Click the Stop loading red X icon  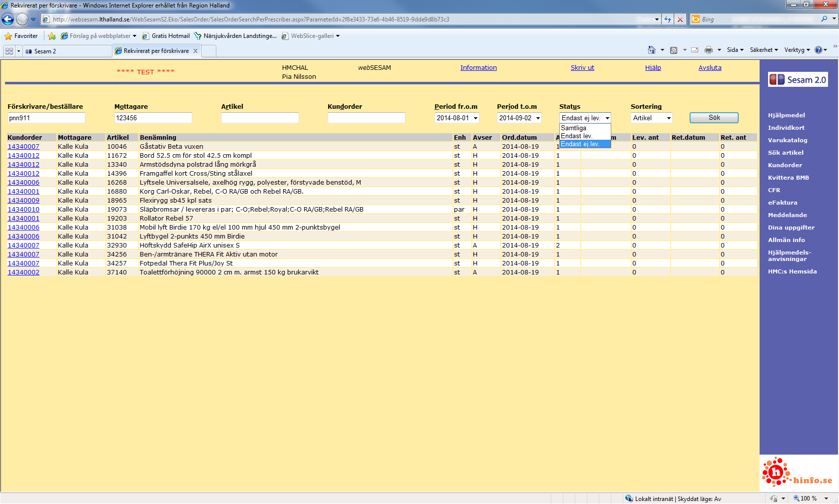[x=680, y=19]
